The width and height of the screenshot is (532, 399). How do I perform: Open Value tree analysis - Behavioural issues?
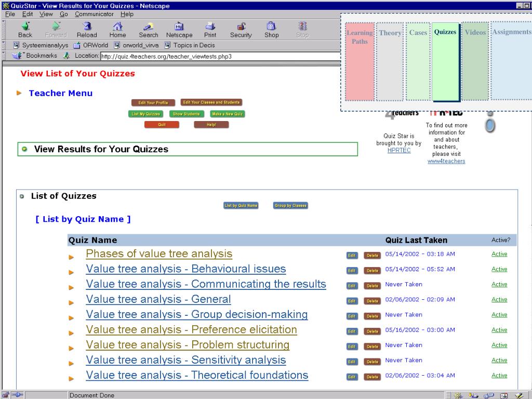tap(186, 269)
